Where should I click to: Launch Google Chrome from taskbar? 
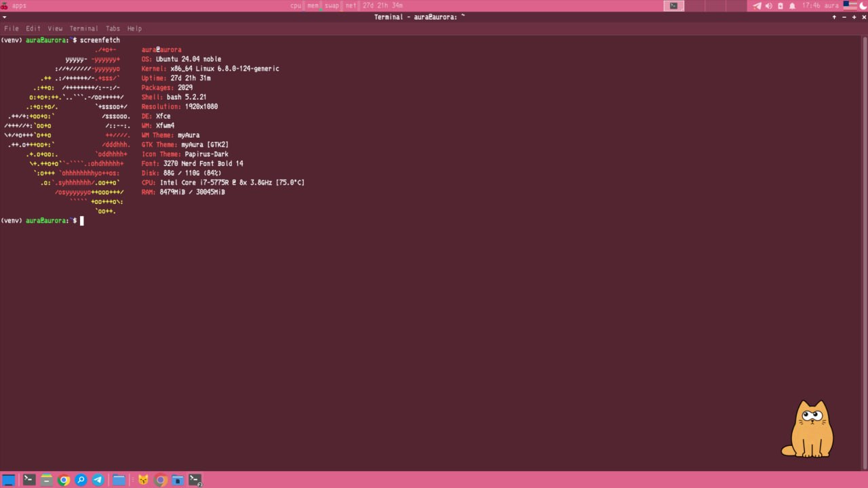click(x=64, y=480)
